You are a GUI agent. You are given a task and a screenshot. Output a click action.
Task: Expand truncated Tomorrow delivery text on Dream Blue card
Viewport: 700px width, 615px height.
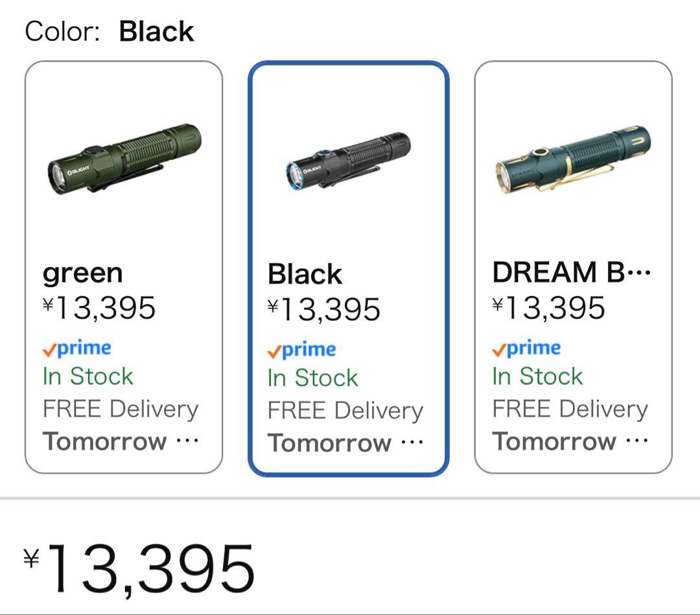636,442
